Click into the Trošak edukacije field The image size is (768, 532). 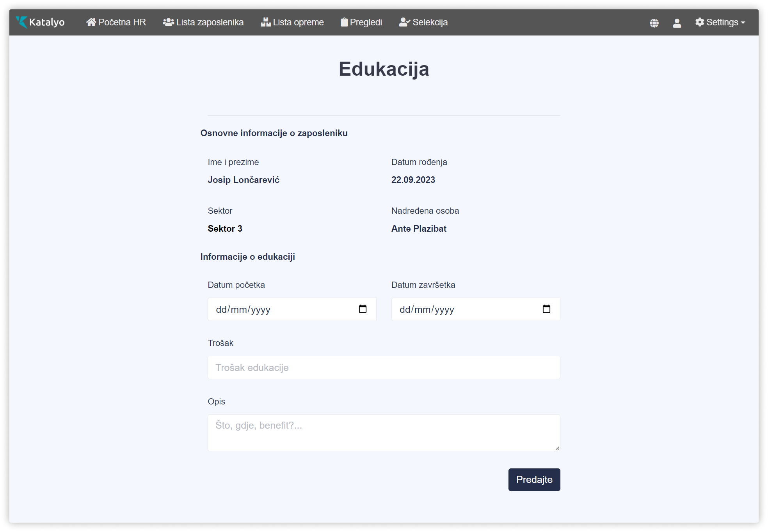tap(384, 367)
